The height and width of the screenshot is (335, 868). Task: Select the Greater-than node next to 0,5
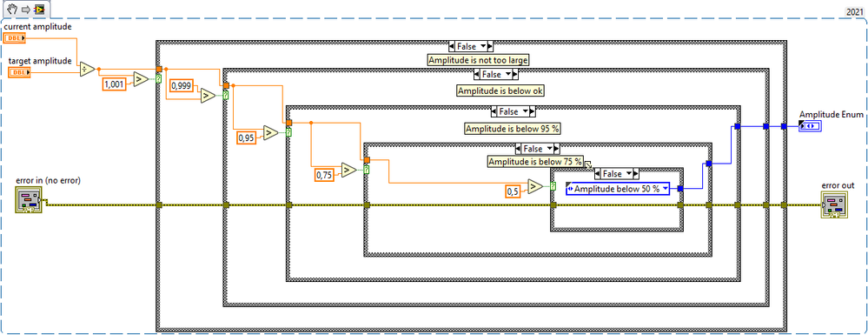tap(535, 187)
